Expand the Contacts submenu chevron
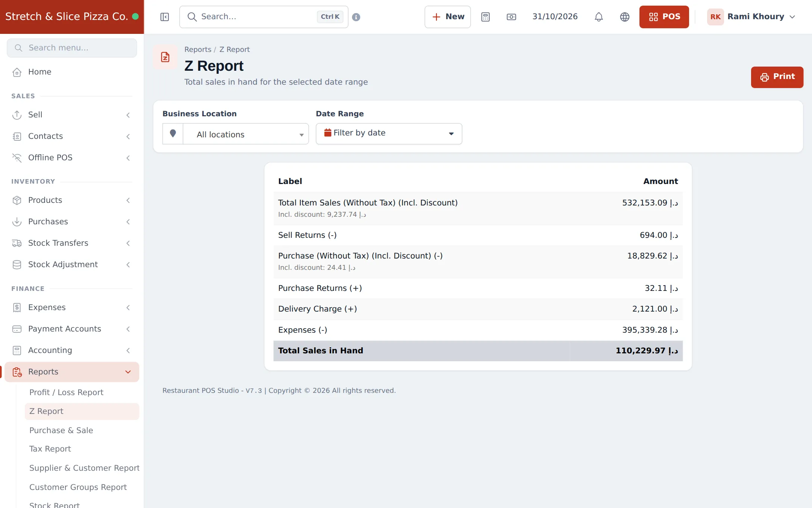 [x=128, y=136]
